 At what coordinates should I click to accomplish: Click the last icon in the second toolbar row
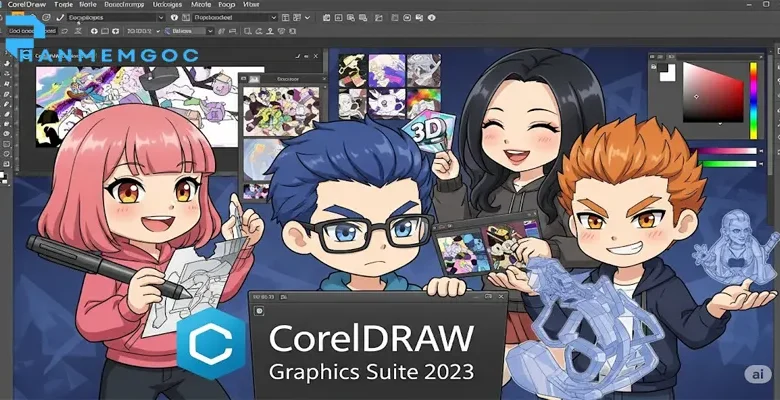293,31
